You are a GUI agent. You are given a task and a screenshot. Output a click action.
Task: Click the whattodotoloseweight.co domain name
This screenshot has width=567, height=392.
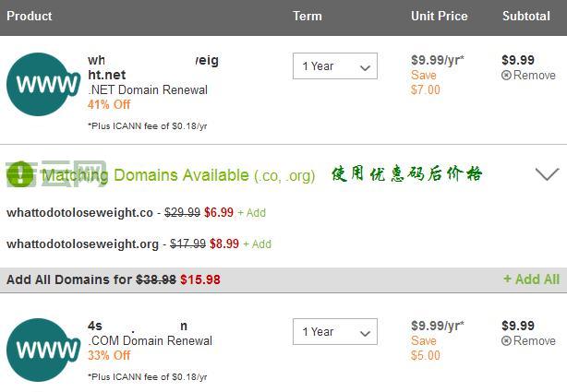tap(79, 213)
